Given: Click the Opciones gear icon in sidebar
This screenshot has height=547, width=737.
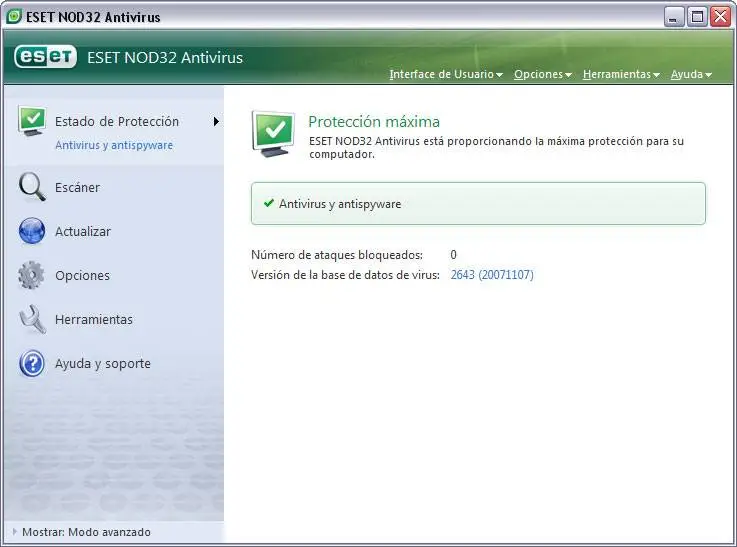Looking at the screenshot, I should pyautogui.click(x=31, y=275).
